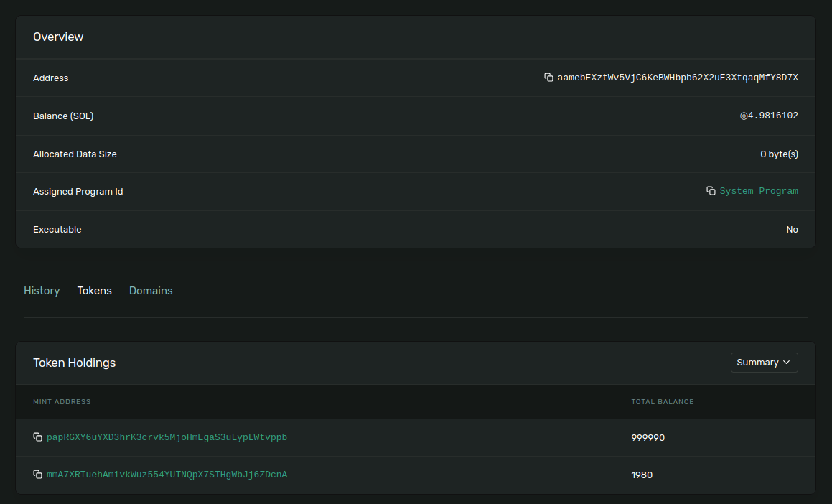Click the Overview section heading
832x504 pixels.
click(58, 37)
